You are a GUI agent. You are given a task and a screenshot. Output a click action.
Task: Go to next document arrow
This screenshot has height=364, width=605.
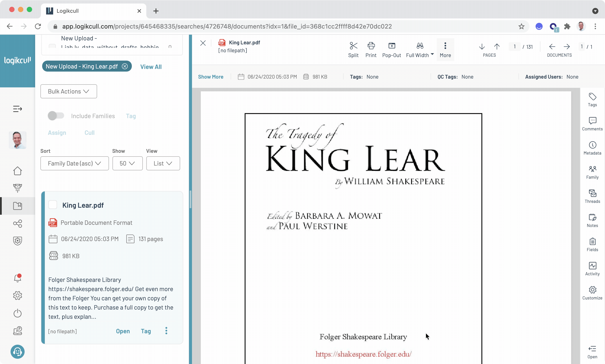[567, 47]
